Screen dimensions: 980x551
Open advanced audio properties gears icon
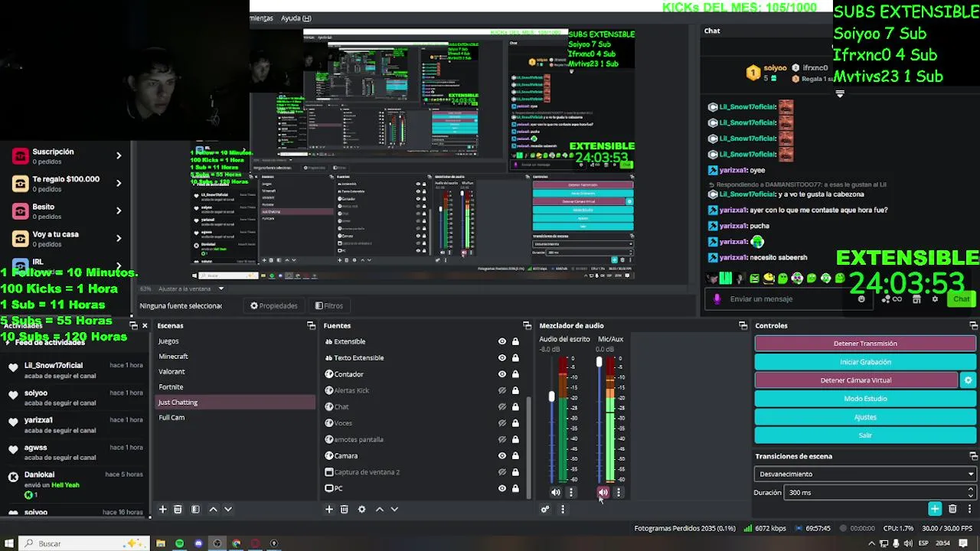pyautogui.click(x=545, y=509)
